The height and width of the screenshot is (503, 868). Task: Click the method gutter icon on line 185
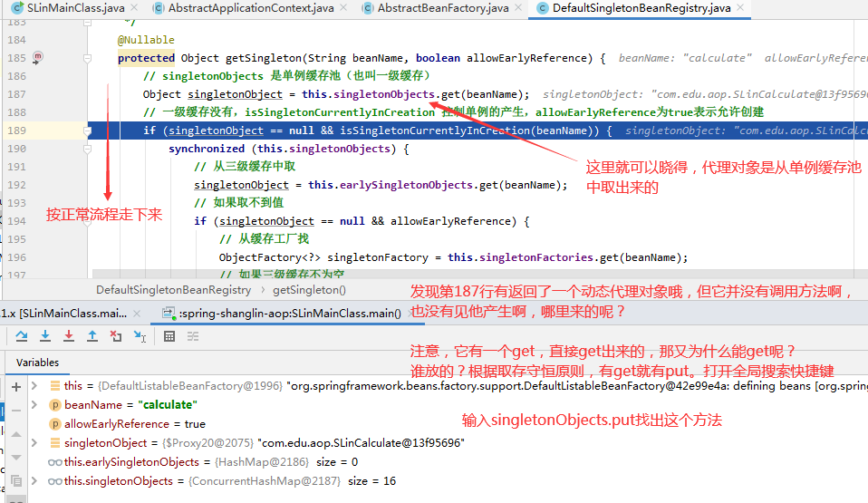point(38,57)
